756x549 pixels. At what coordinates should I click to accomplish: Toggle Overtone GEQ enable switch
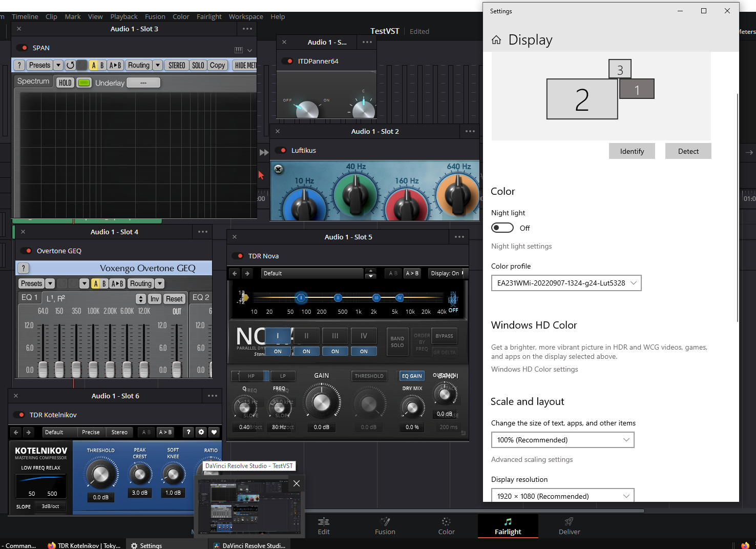[x=26, y=251]
